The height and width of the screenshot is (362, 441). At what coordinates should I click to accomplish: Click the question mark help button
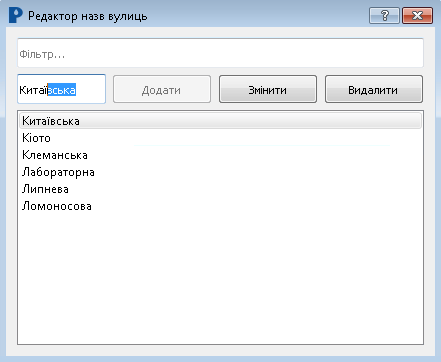[x=384, y=15]
